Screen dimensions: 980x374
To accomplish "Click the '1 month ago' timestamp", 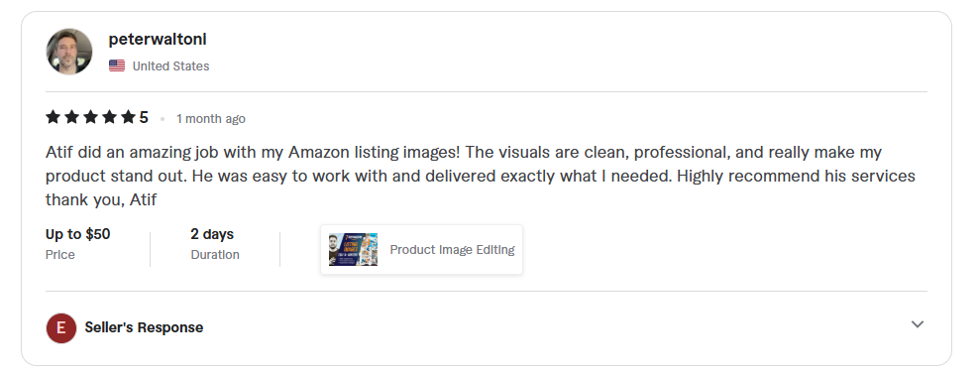I will pyautogui.click(x=211, y=119).
